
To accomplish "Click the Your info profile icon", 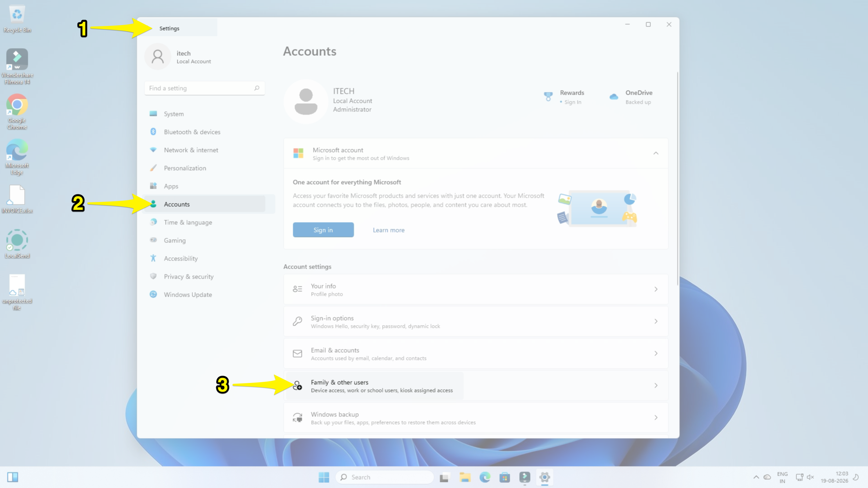I will point(297,289).
